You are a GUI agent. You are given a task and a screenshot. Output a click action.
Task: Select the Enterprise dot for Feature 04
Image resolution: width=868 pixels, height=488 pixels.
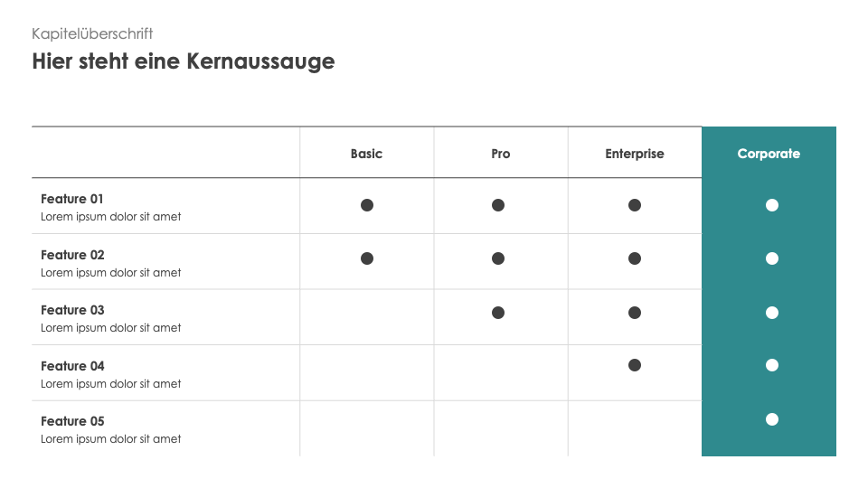(635, 365)
